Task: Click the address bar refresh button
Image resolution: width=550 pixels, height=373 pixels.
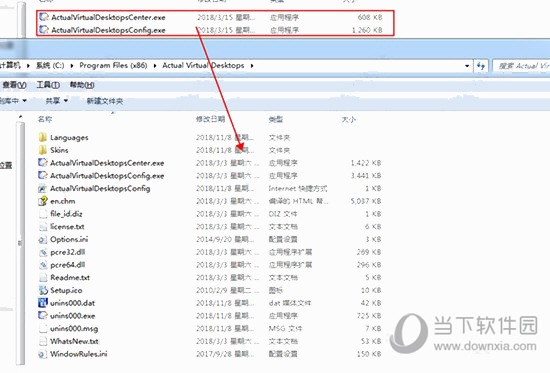Action: (x=481, y=66)
